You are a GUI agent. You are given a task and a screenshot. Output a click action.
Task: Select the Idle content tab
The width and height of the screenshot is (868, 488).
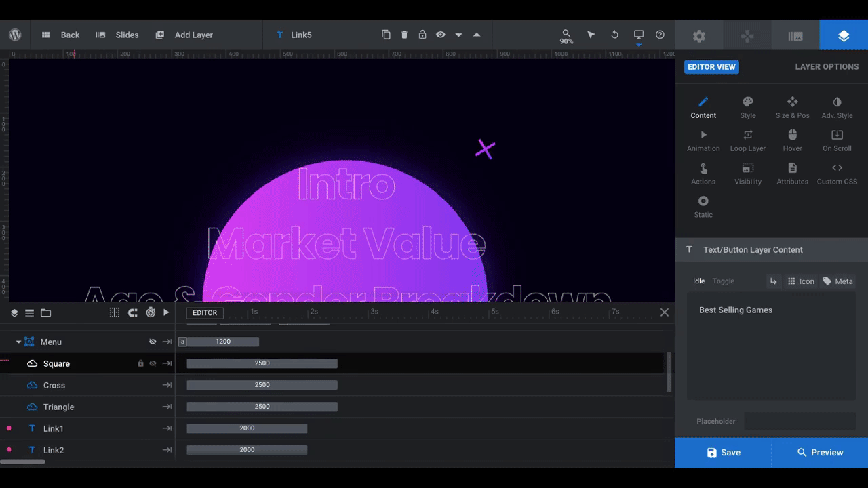point(698,281)
